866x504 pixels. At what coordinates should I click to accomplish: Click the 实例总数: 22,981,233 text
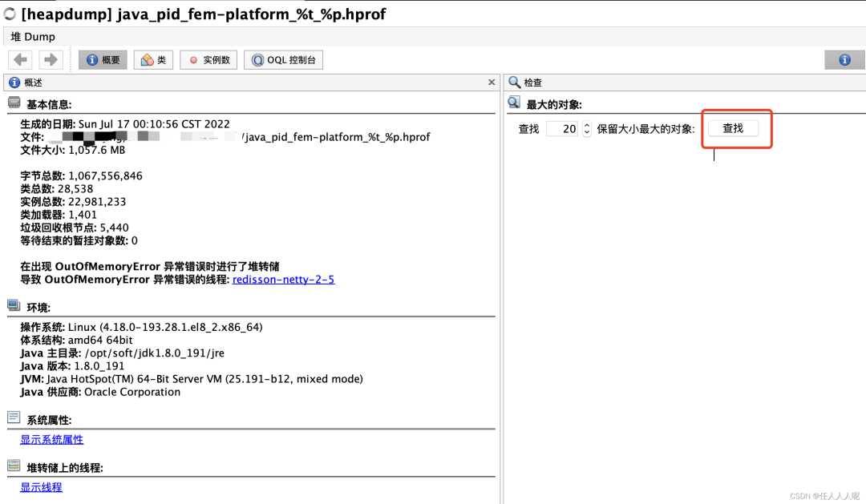pos(73,201)
